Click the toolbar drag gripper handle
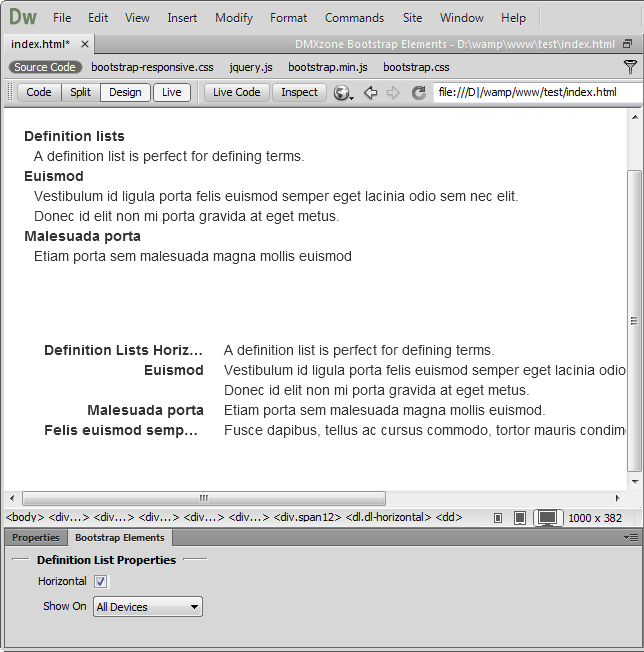The width and height of the screenshot is (644, 652). pos(10,92)
